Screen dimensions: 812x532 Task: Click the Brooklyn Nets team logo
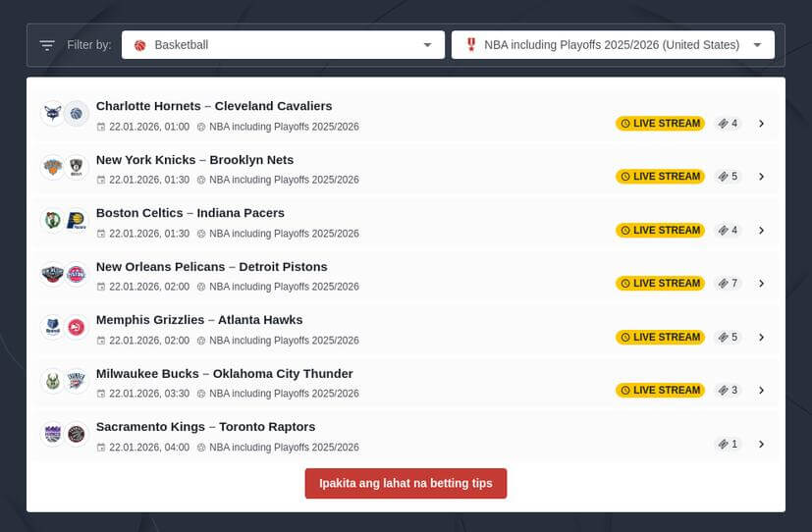(77, 167)
